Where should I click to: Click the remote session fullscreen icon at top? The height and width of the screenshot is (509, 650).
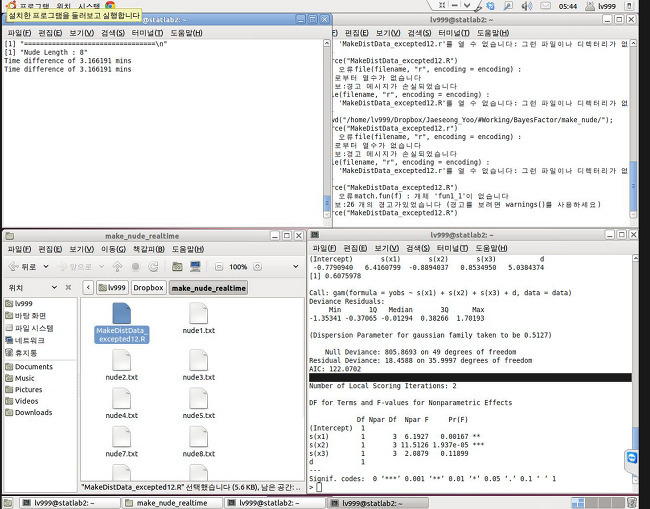(442, 5)
